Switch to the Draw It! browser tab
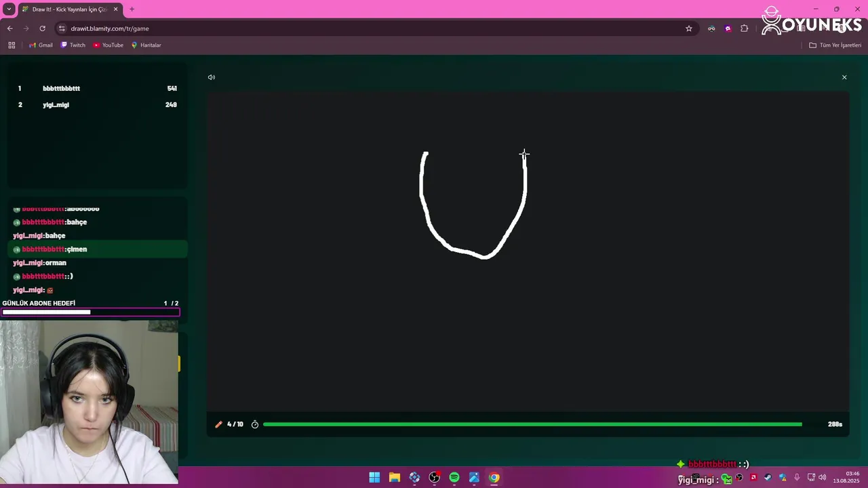Viewport: 868px width, 488px height. (x=69, y=9)
